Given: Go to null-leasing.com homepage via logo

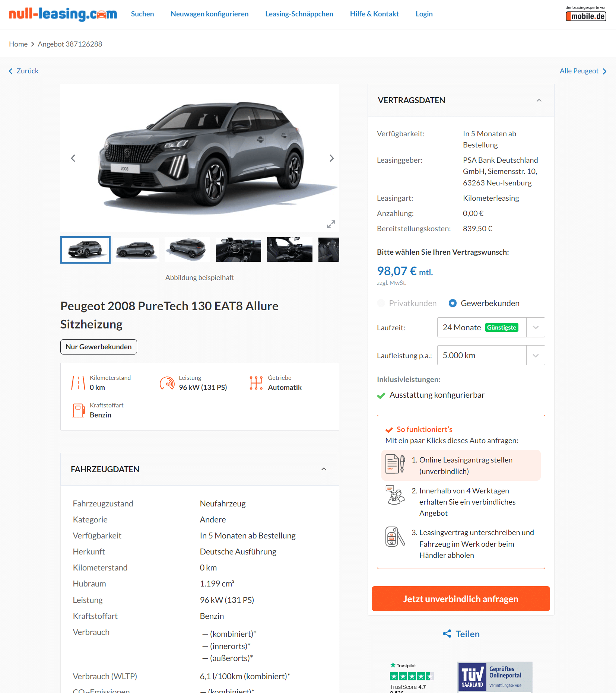Looking at the screenshot, I should point(63,14).
